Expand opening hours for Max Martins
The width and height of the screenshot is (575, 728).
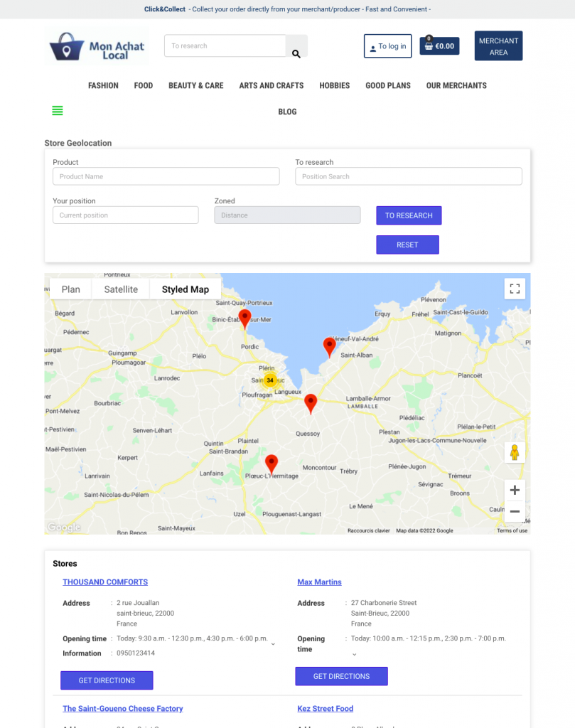pos(354,654)
